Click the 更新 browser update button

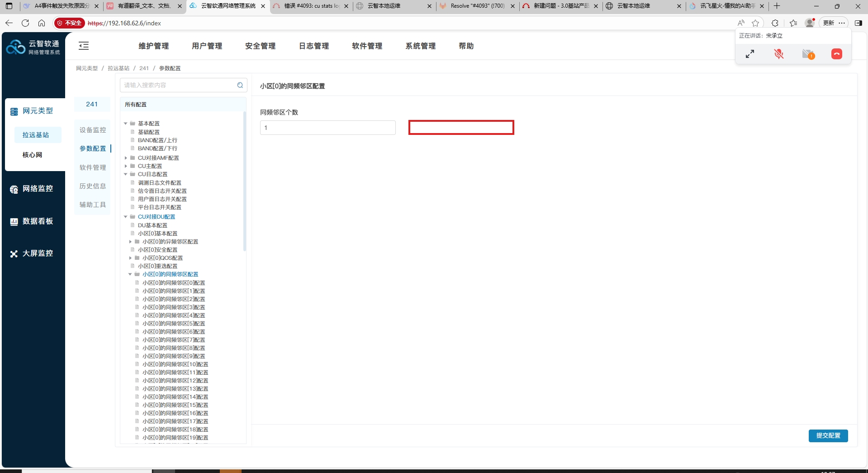click(829, 23)
